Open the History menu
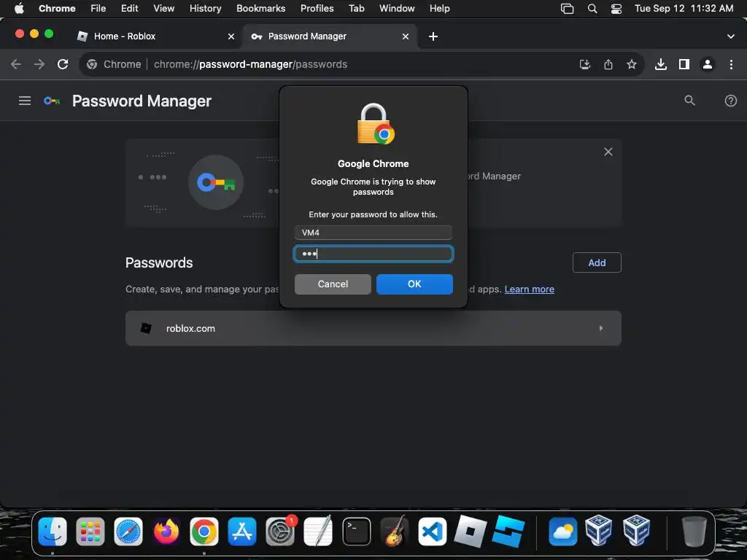This screenshot has width=747, height=560. pyautogui.click(x=205, y=8)
